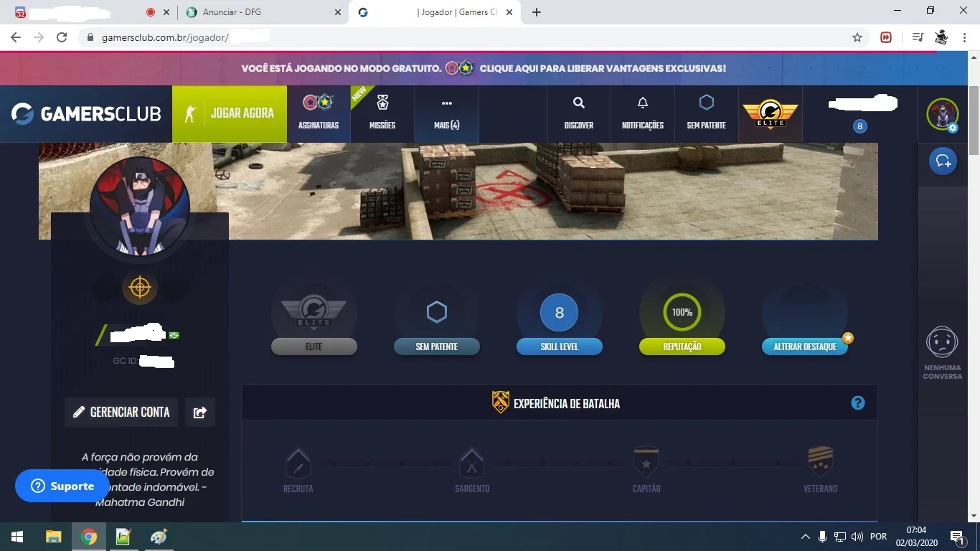The height and width of the screenshot is (551, 980).
Task: Click the share icon beside Gerenciar Conta
Action: coord(200,412)
